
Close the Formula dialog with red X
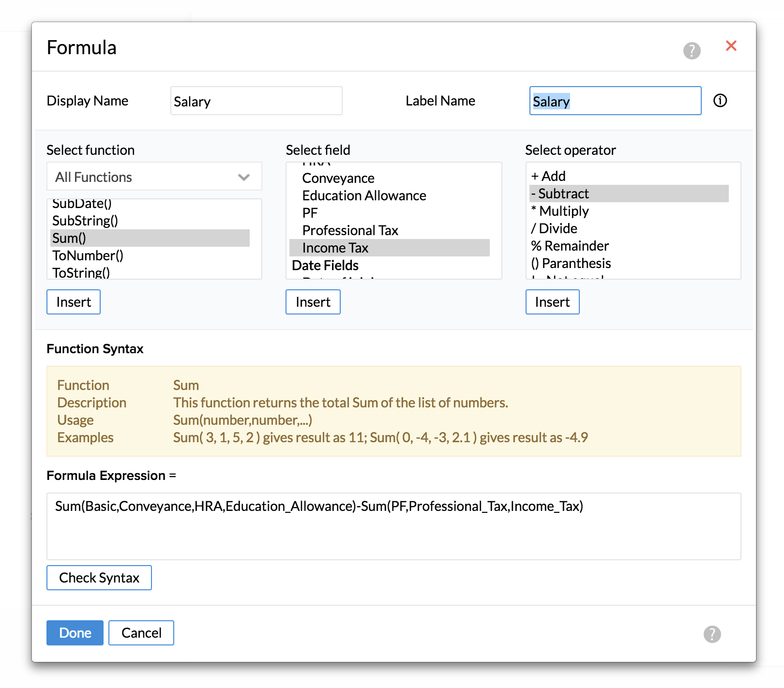[x=731, y=46]
